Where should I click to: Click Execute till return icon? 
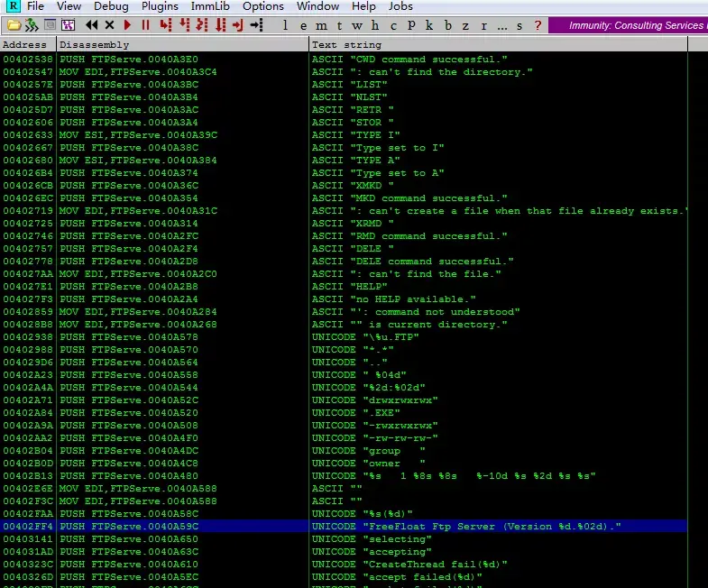[237, 25]
